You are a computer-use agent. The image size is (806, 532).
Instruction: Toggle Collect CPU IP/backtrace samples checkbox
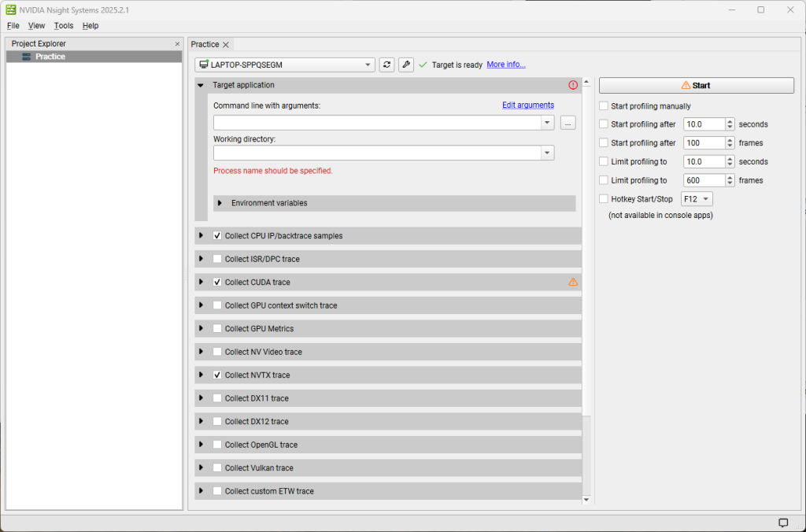(217, 236)
